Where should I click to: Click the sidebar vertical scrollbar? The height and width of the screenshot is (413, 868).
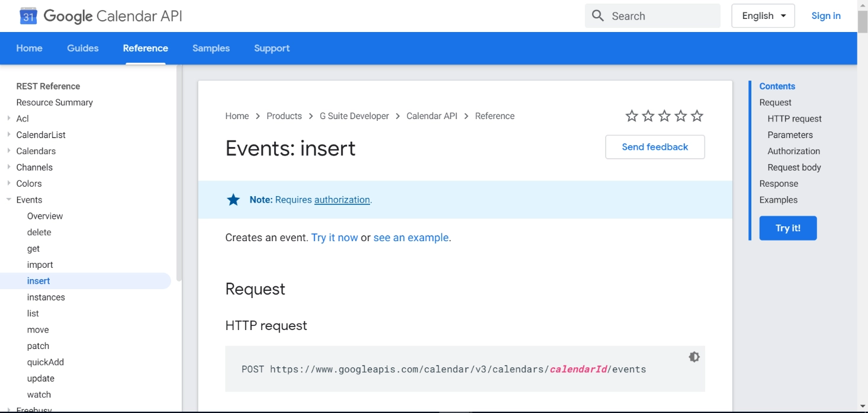(x=179, y=172)
